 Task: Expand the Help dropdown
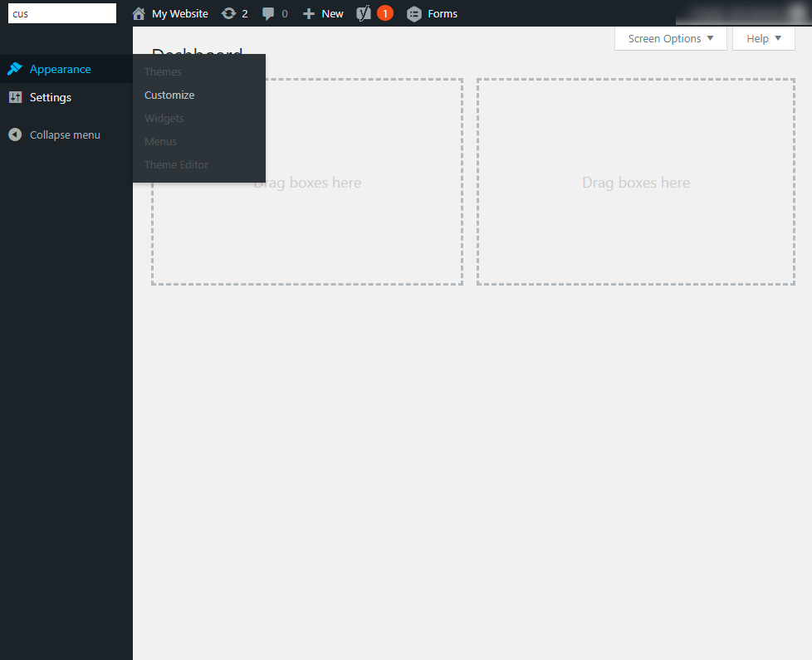tap(763, 39)
